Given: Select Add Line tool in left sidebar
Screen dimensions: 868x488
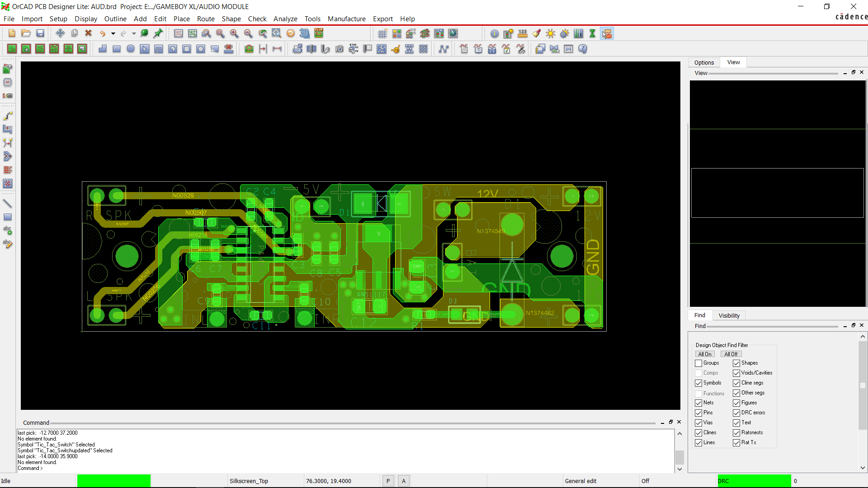Looking at the screenshot, I should (8, 204).
